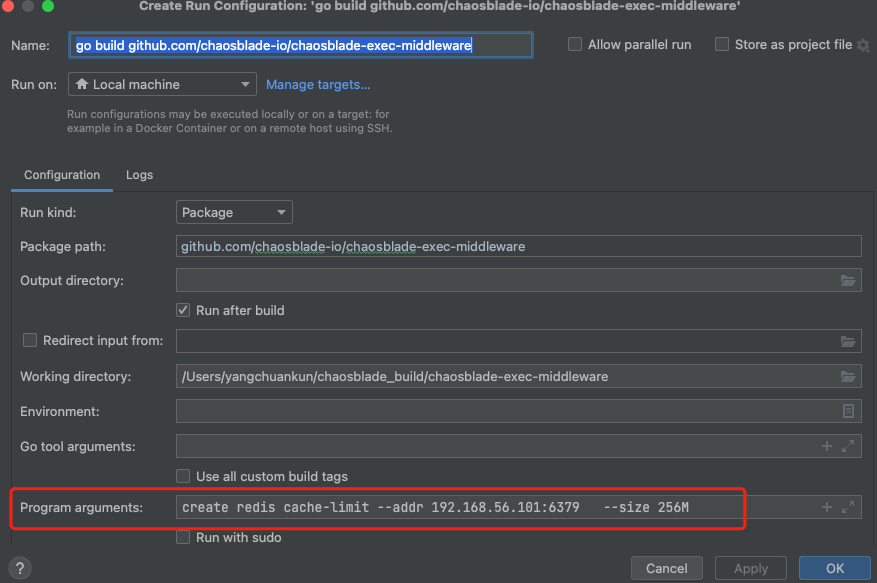
Task: Open the Manage targets link
Action: 318,84
